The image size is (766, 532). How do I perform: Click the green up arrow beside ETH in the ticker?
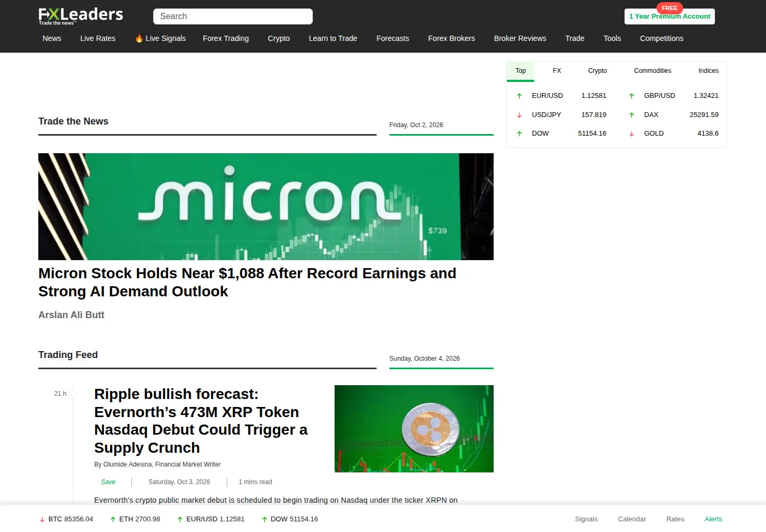(x=113, y=519)
